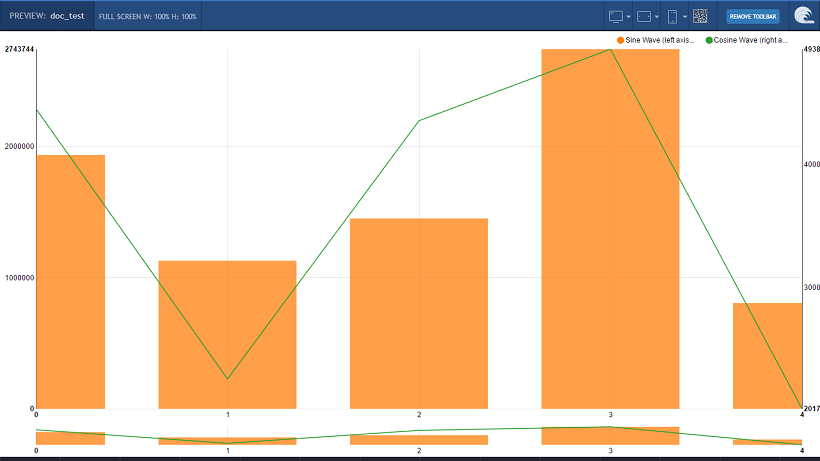Screen dimensions: 820x461
Task: Click the wave logo icon
Action: pyautogui.click(x=803, y=16)
